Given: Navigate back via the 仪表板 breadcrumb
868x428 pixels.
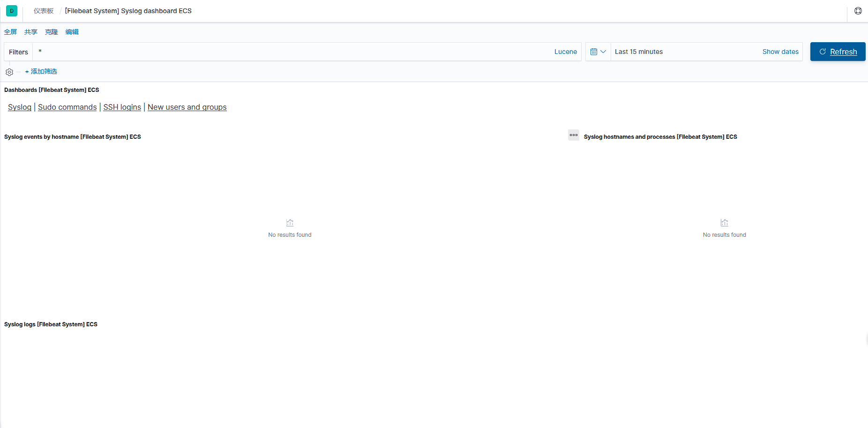Looking at the screenshot, I should tap(43, 10).
